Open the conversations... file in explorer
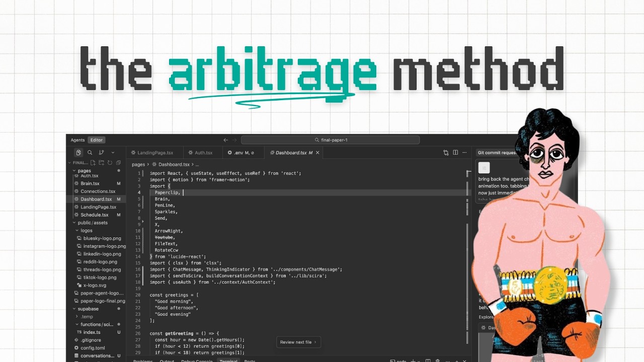Viewport: 644px width, 362px height. 96,356
